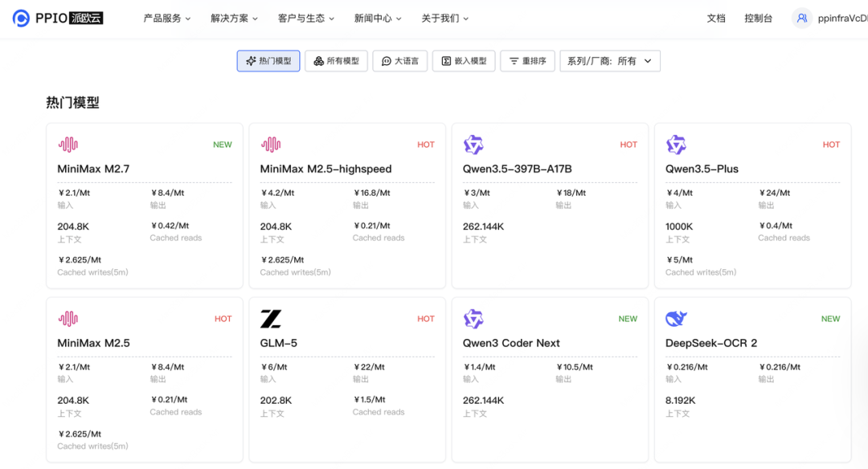Click the 热门模型 section heading
The image size is (868, 469).
[72, 102]
